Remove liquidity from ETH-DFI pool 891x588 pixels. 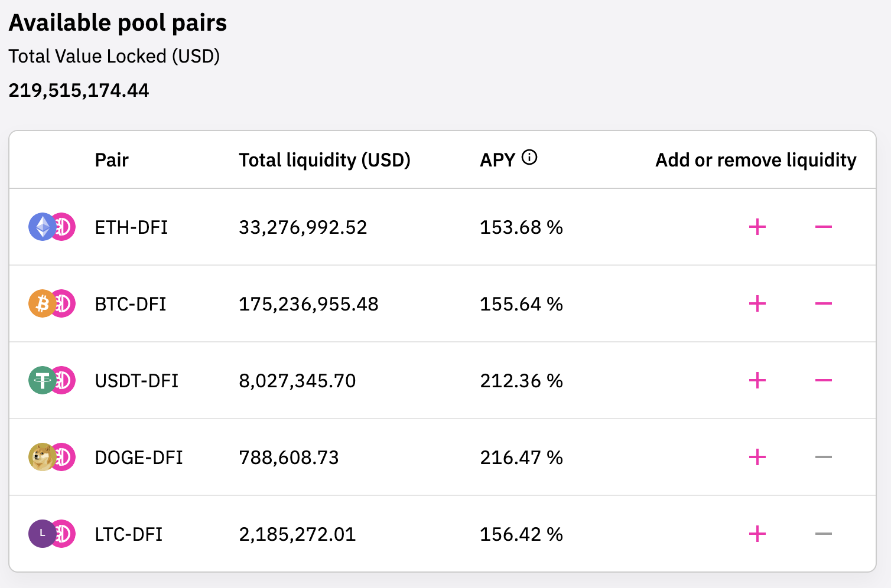pyautogui.click(x=823, y=227)
